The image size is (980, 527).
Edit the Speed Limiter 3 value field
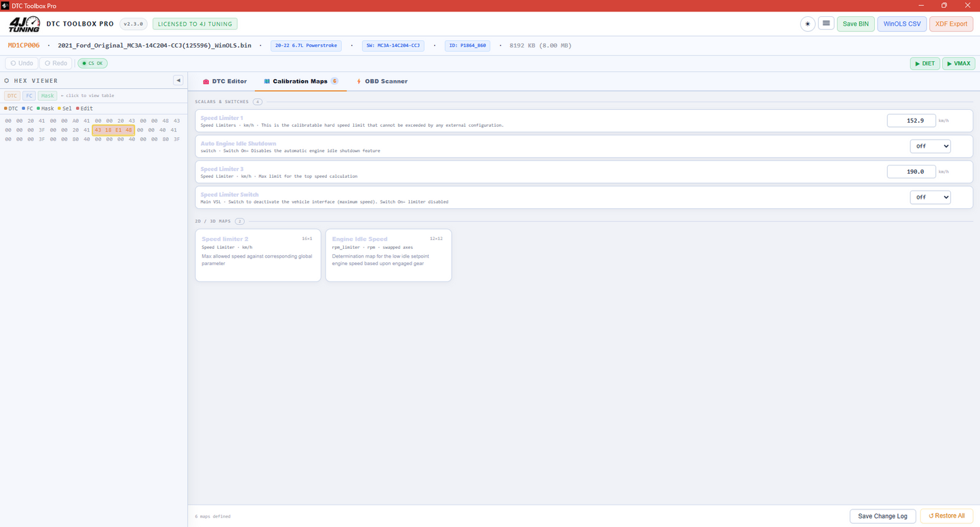point(911,172)
